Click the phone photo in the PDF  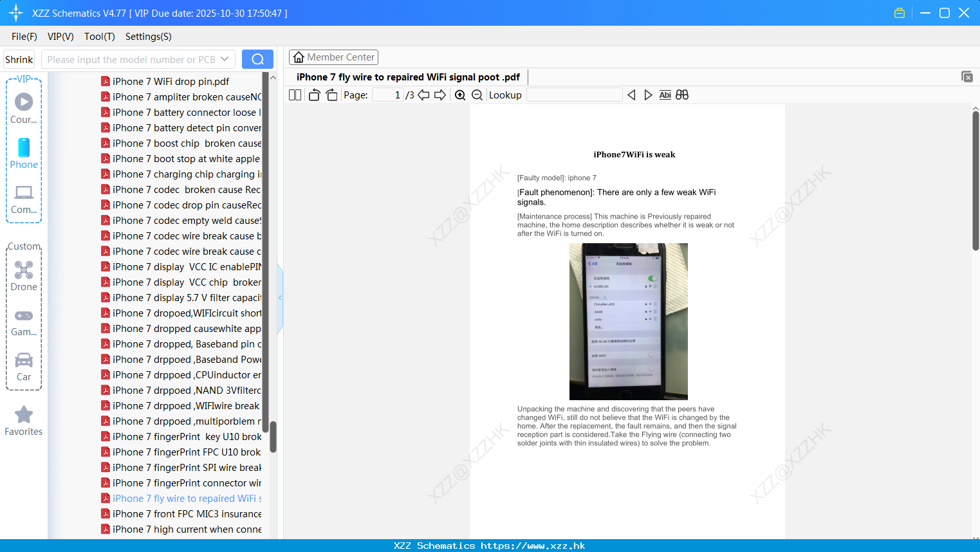click(x=629, y=322)
